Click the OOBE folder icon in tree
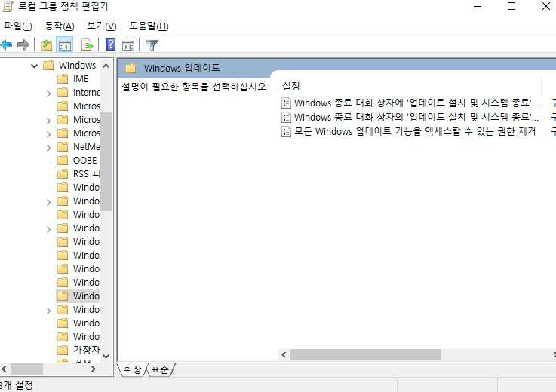 point(63,161)
